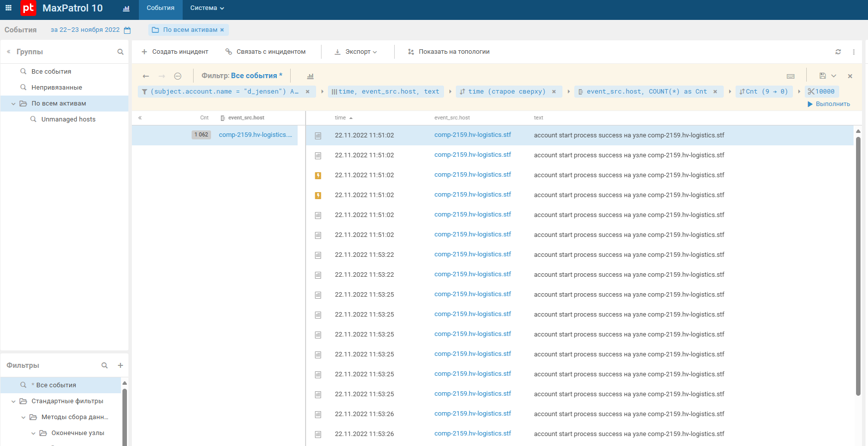Click 'Создать инцидент' button
The width and height of the screenshot is (868, 446).
175,52
